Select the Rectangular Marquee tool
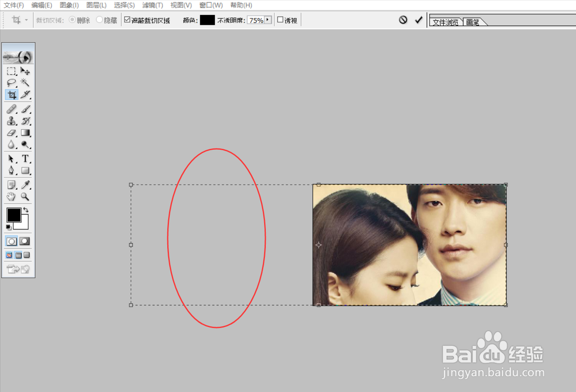The height and width of the screenshot is (392, 576). 12,71
